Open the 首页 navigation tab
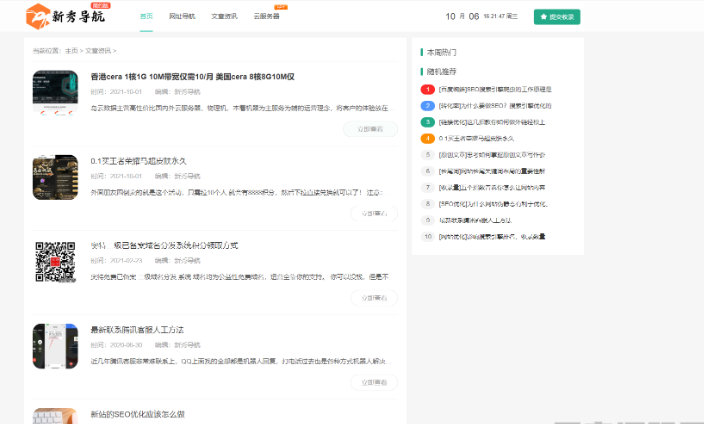Image resolution: width=704 pixels, height=424 pixels. [x=146, y=16]
